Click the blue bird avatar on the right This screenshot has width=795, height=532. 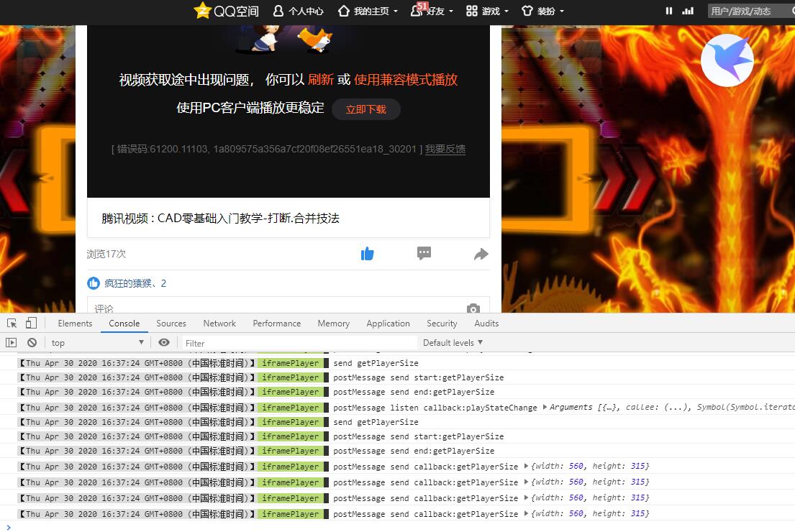coord(727,60)
